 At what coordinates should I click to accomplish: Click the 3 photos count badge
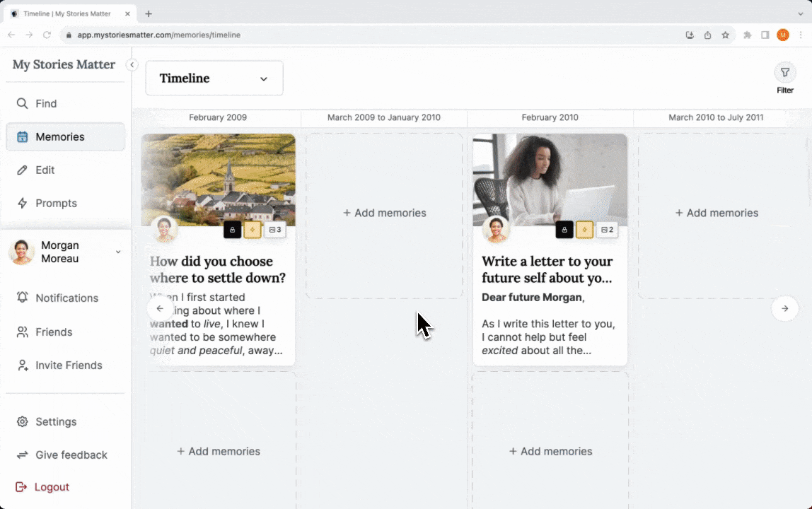point(275,229)
